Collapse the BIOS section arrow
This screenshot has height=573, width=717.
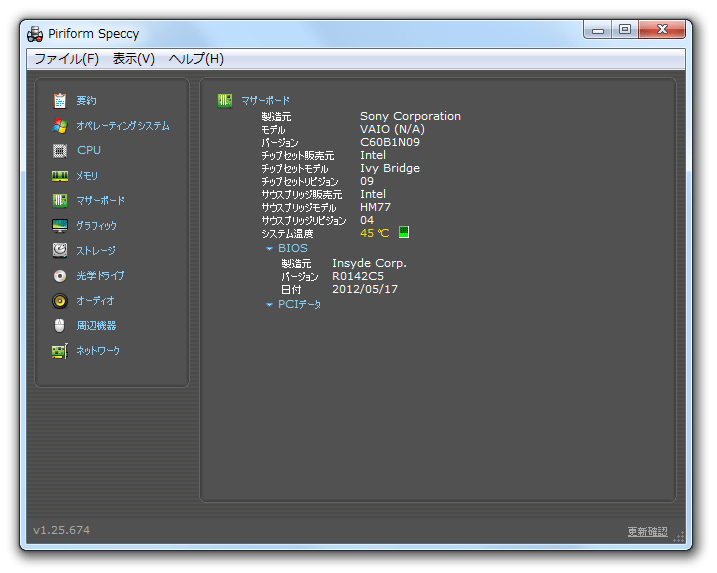[269, 249]
